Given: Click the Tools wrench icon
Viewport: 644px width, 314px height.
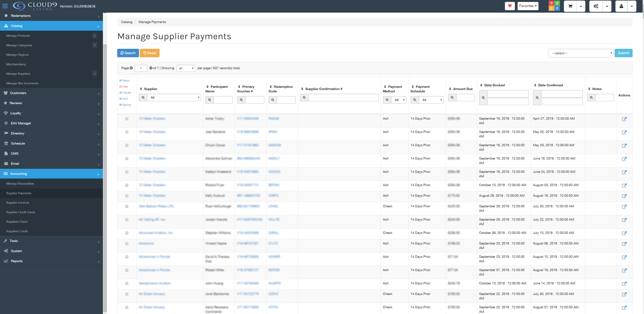Looking at the screenshot, I should click(x=6, y=241).
